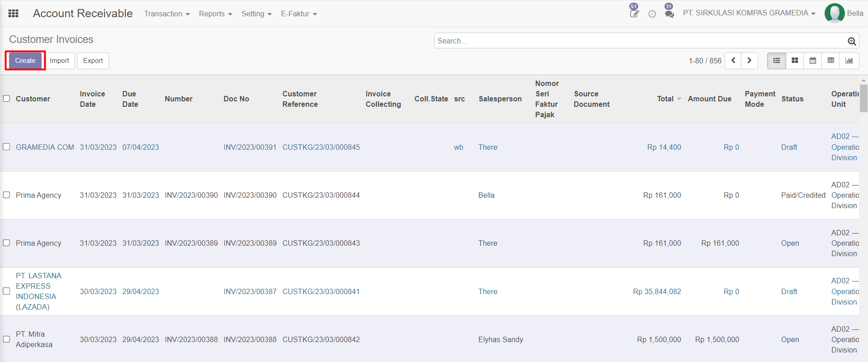Image resolution: width=868 pixels, height=362 pixels.
Task: Sort by Invoice Date column header
Action: pos(92,99)
